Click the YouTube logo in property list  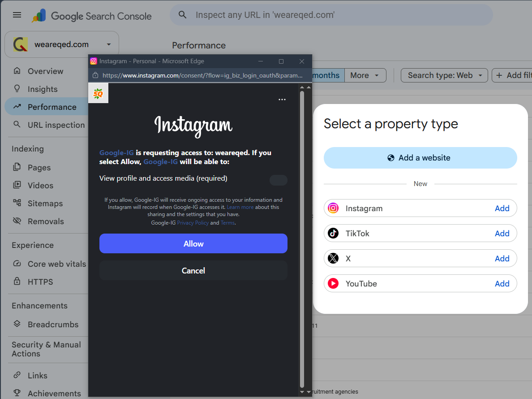point(333,283)
